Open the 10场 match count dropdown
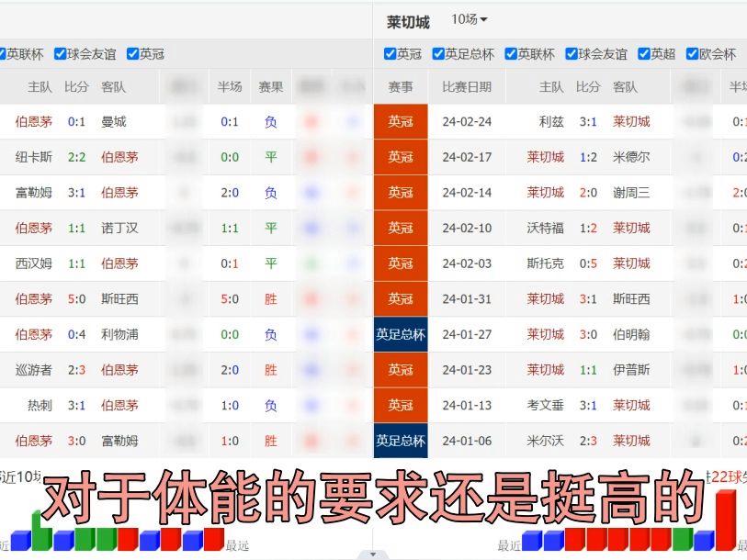This screenshot has width=747, height=560. (470, 18)
